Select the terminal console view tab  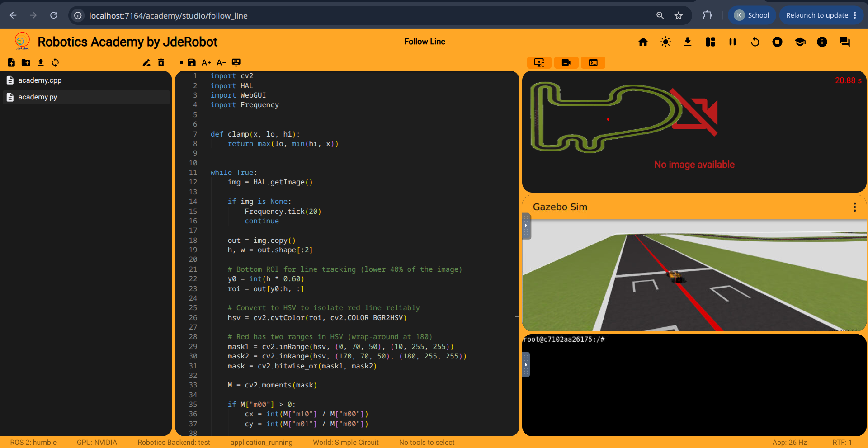(x=593, y=62)
